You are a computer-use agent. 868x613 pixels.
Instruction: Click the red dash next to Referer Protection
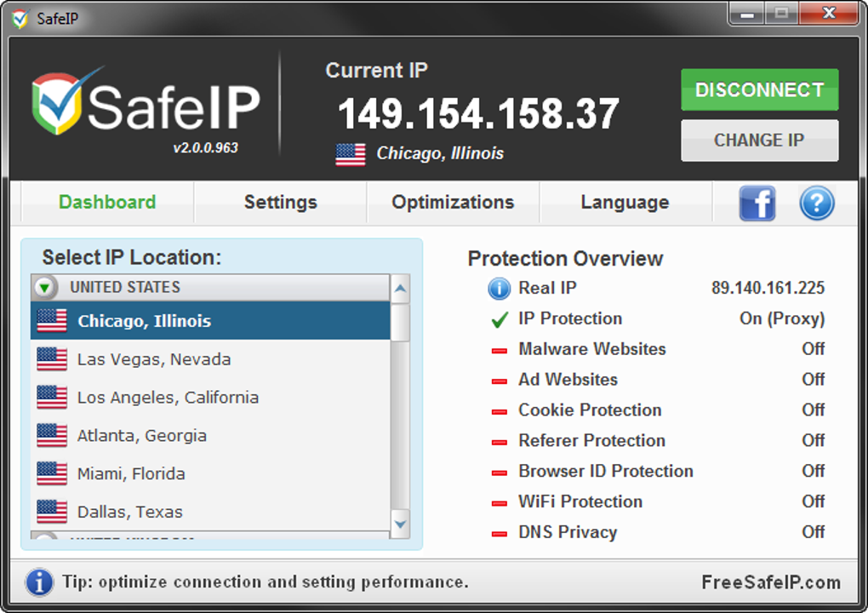[500, 443]
